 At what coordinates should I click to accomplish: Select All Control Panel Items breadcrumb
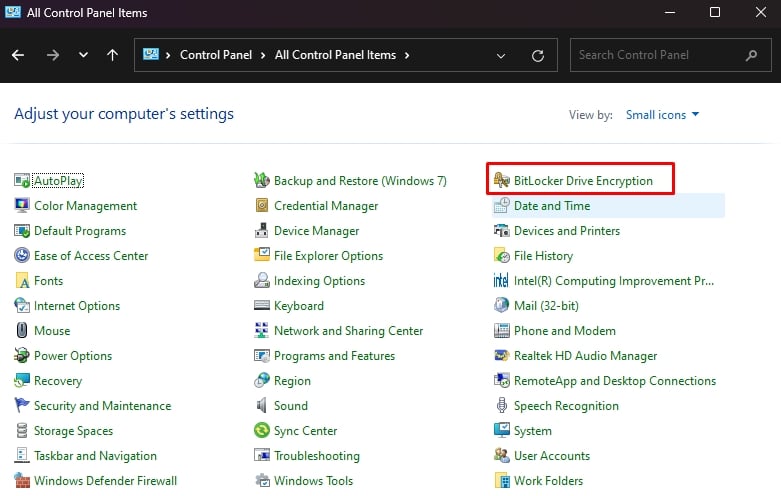pyautogui.click(x=335, y=55)
